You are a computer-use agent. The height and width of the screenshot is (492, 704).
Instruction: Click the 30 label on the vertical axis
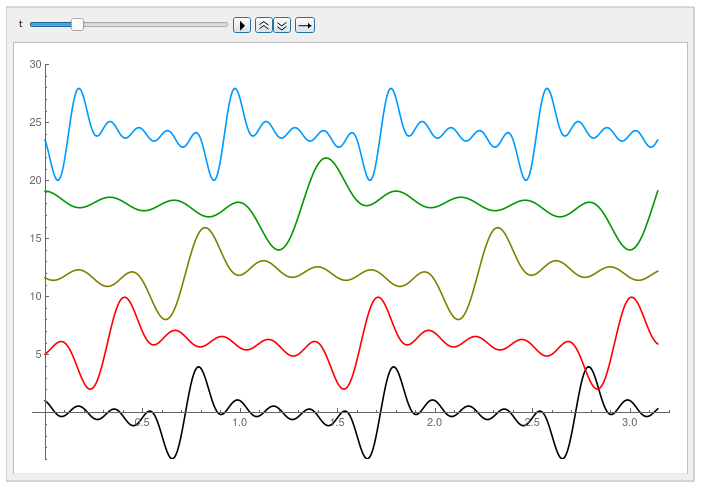(36, 65)
